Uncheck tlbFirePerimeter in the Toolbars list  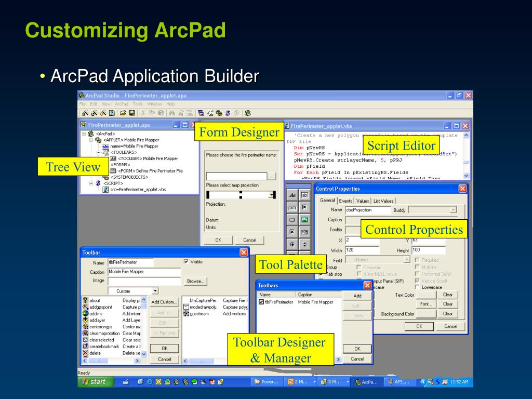click(261, 302)
